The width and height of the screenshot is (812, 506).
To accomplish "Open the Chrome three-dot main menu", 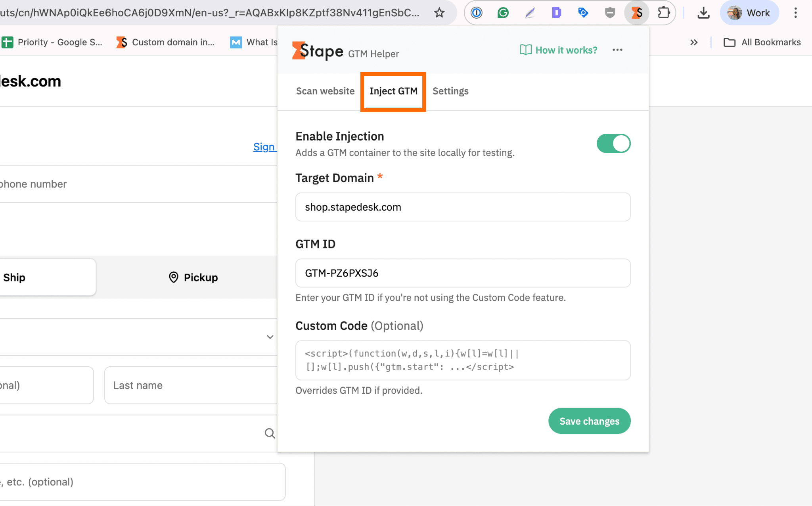I will [x=795, y=13].
